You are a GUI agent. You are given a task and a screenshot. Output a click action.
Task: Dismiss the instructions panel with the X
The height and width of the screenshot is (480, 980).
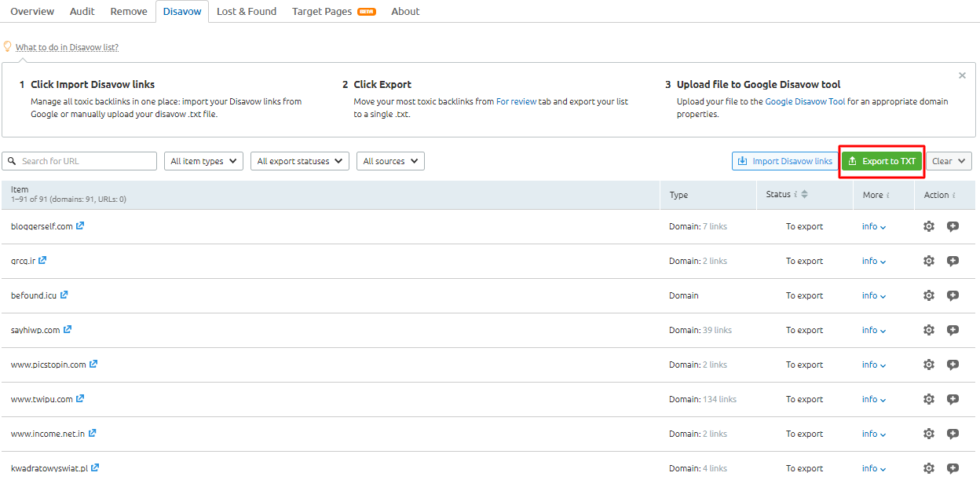pyautogui.click(x=962, y=75)
